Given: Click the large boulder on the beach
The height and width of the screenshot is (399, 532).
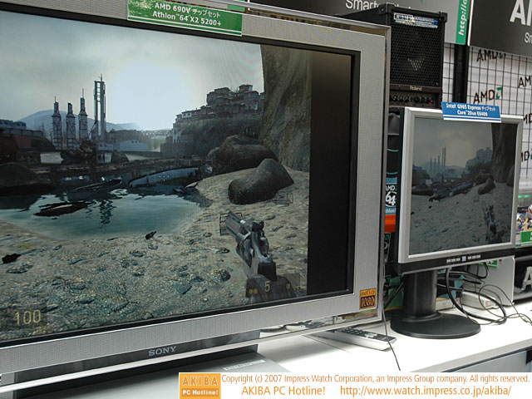Looking at the screenshot, I should click(260, 181).
